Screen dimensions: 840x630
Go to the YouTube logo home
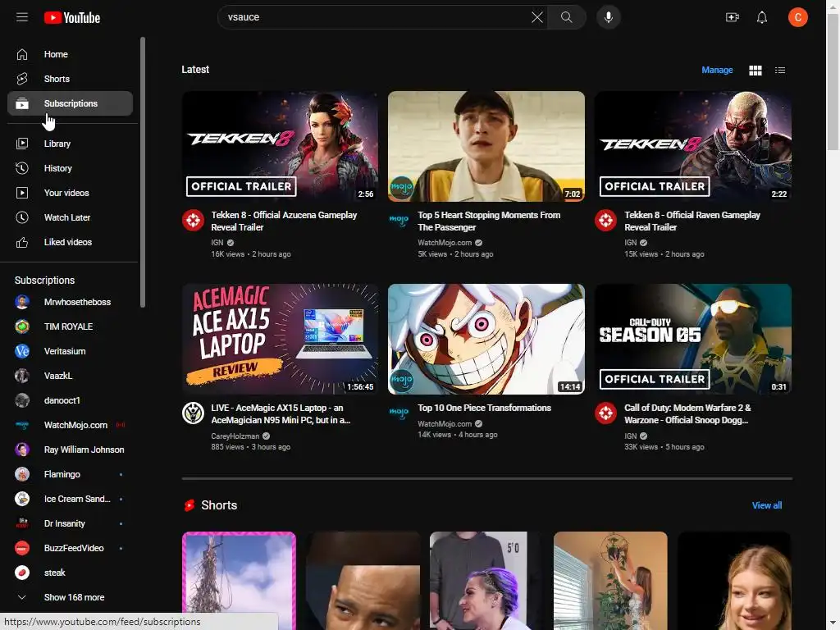tap(72, 18)
